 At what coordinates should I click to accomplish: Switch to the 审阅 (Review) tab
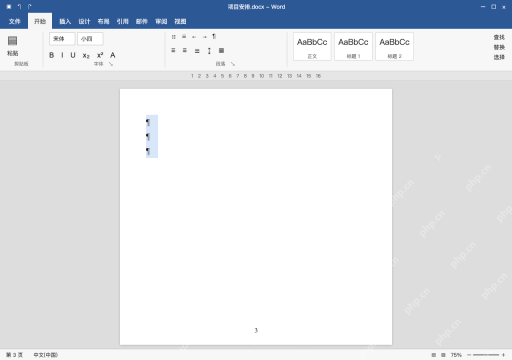coord(161,22)
